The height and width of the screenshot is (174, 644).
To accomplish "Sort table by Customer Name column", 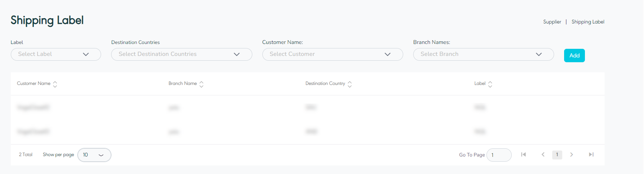I will (55, 84).
